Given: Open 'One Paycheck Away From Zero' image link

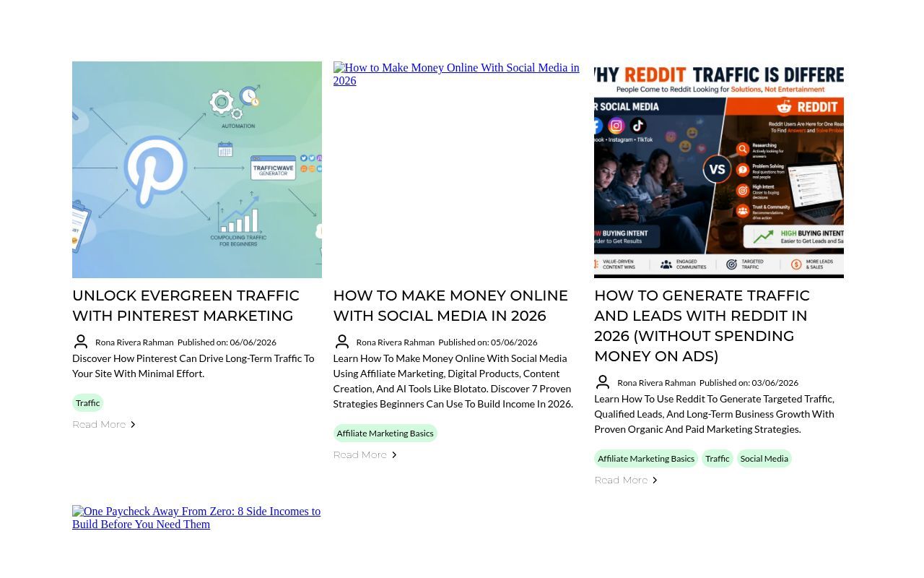Looking at the screenshot, I should pos(196,517).
